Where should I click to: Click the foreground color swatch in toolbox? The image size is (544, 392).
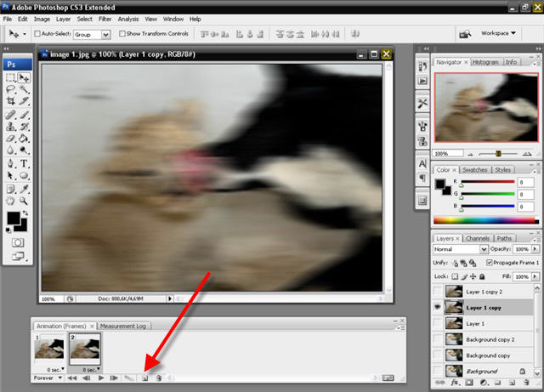(x=14, y=218)
